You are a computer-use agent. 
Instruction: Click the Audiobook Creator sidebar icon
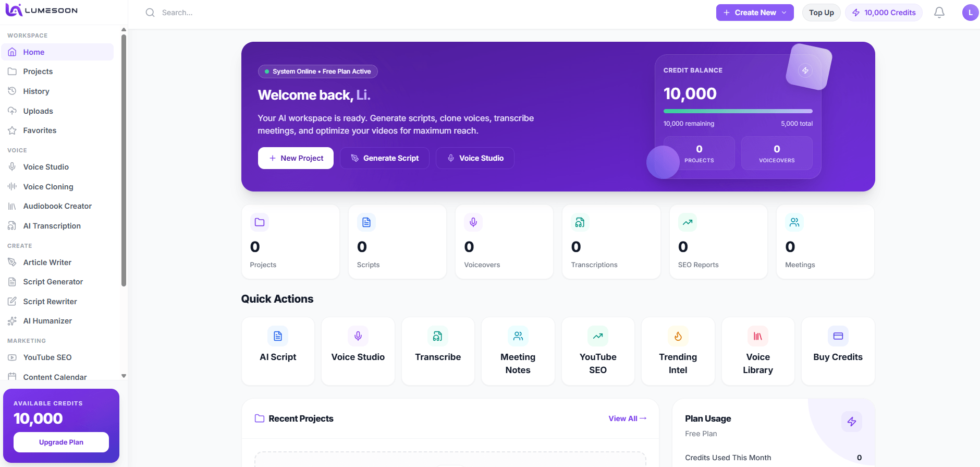pos(12,206)
